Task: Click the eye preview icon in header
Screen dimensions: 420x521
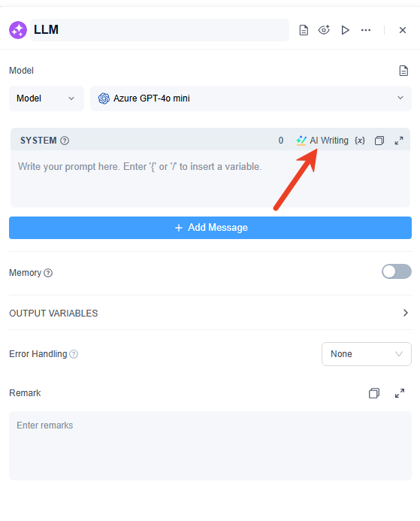Action: (324, 30)
